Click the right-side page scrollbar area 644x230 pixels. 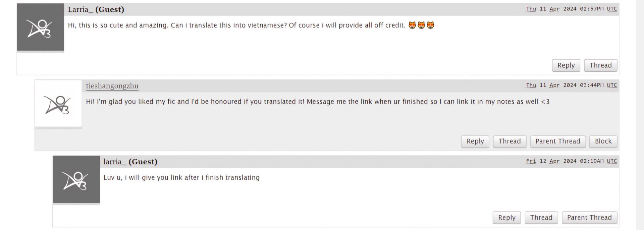[640, 115]
